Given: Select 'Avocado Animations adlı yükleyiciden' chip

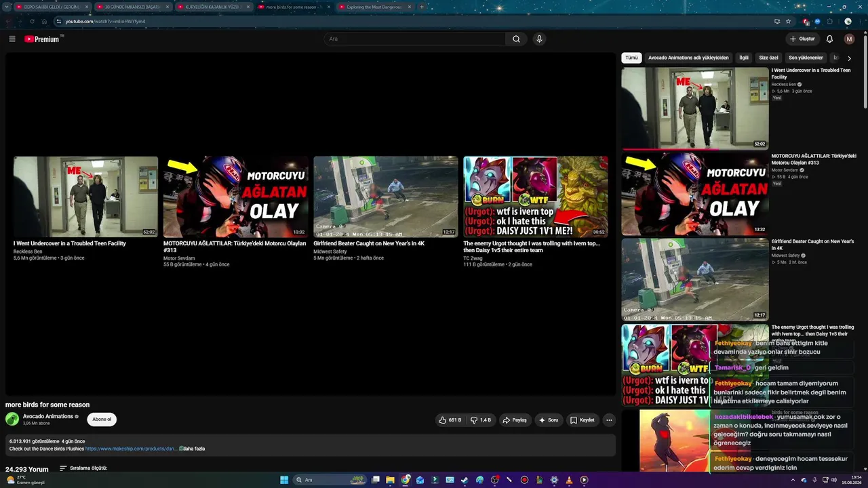Looking at the screenshot, I should (688, 58).
